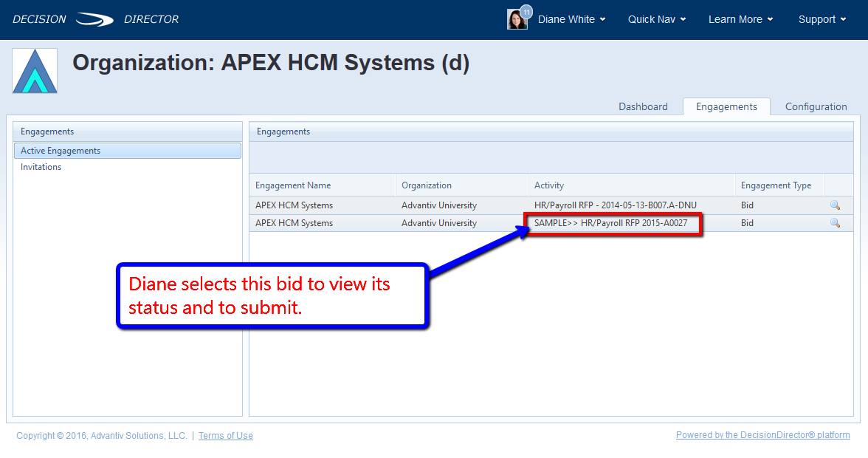868x458 pixels.
Task: Select the Engagements tab
Action: click(x=726, y=107)
